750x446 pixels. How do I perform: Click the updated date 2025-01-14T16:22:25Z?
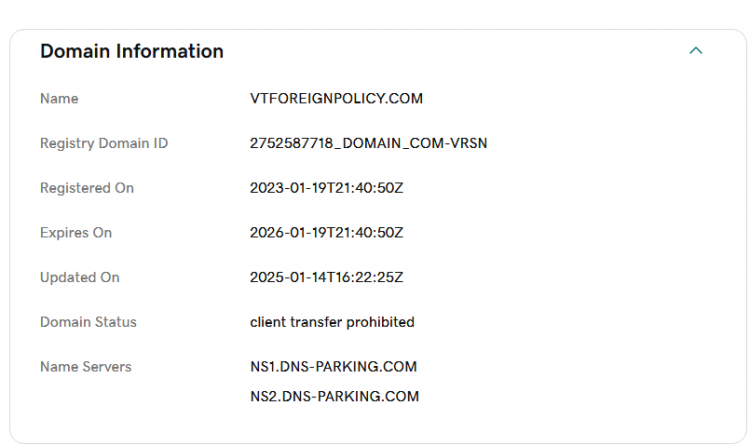(x=326, y=277)
